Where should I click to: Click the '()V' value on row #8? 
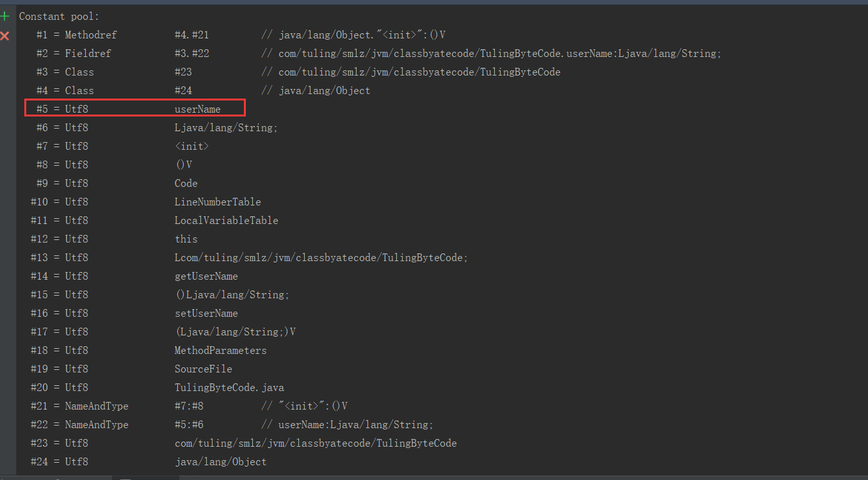click(x=183, y=164)
